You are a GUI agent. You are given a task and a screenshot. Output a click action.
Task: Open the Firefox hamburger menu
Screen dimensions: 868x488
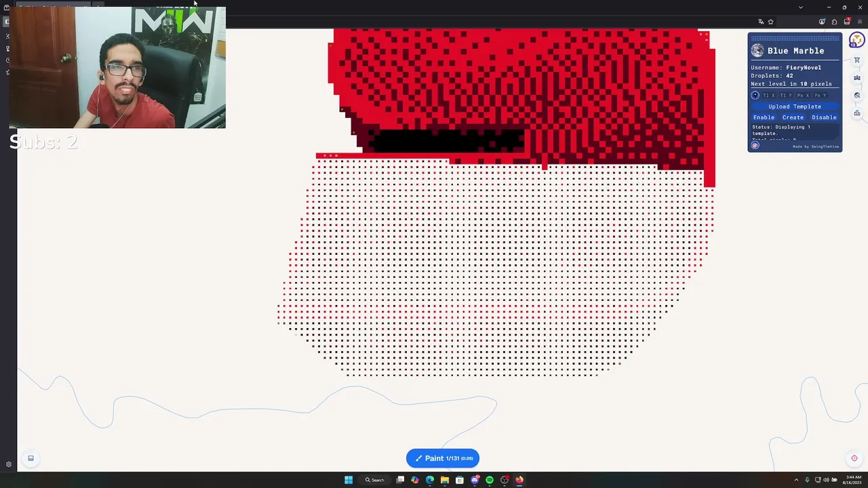(x=860, y=22)
